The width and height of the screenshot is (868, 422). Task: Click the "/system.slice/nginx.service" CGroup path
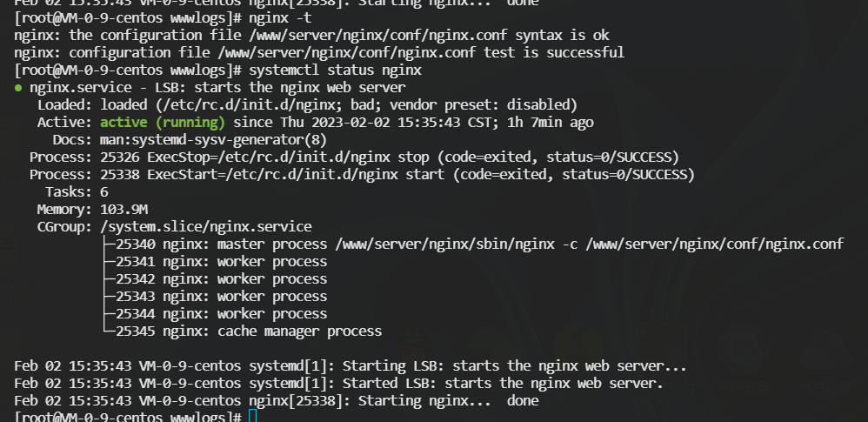coord(205,227)
